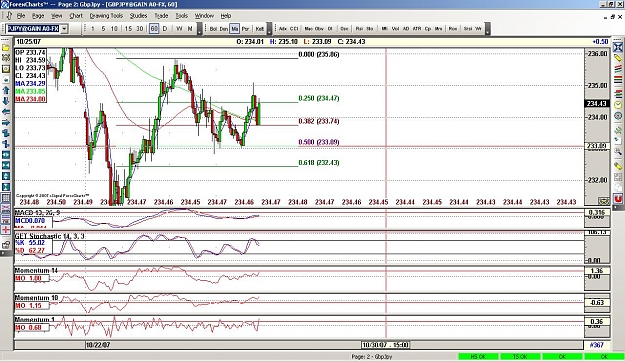Toggle the 60-minute timeframe button
Image resolution: width=625 pixels, height=362 pixels.
point(154,29)
